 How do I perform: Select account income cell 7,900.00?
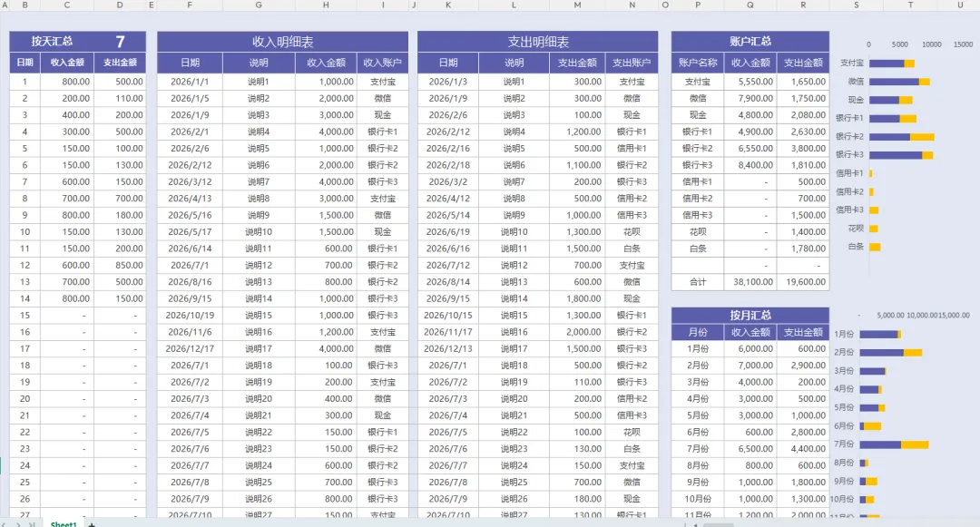[x=750, y=99]
